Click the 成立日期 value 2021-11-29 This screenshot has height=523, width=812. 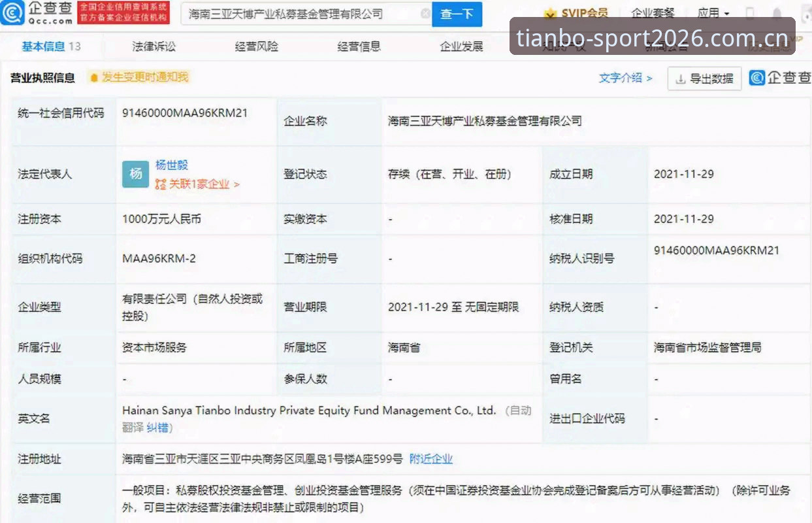[x=684, y=174]
